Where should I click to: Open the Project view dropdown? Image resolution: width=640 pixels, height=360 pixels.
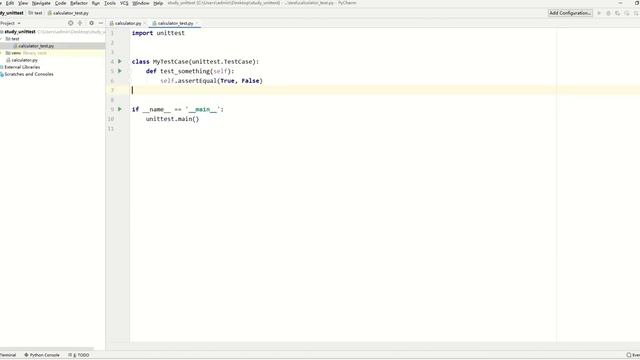pos(10,23)
